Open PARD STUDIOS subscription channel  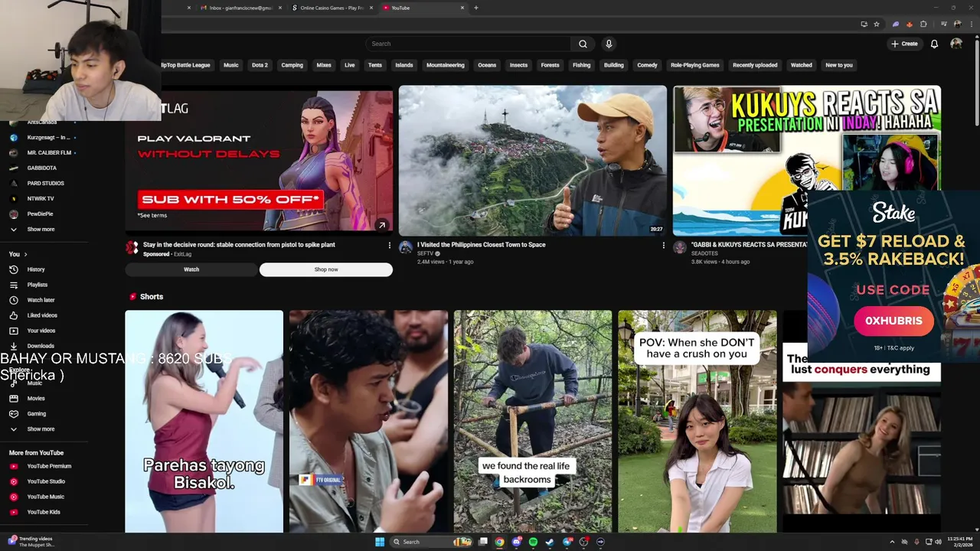46,183
